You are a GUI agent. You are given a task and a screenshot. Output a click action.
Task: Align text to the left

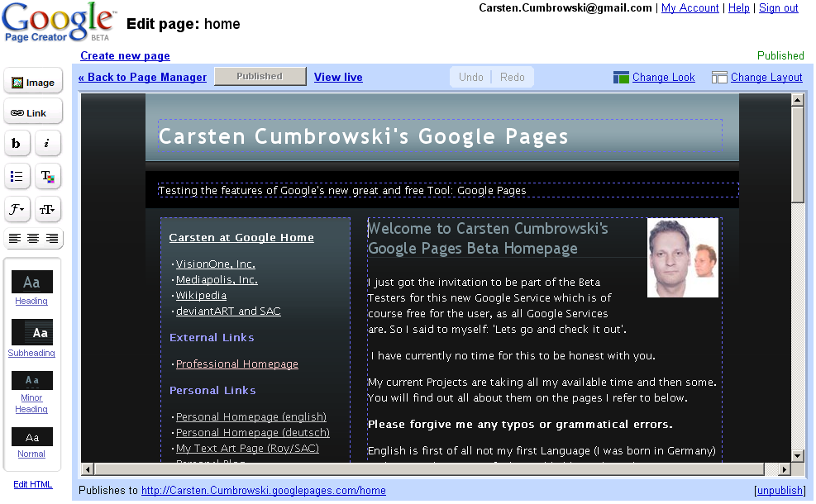click(x=15, y=238)
